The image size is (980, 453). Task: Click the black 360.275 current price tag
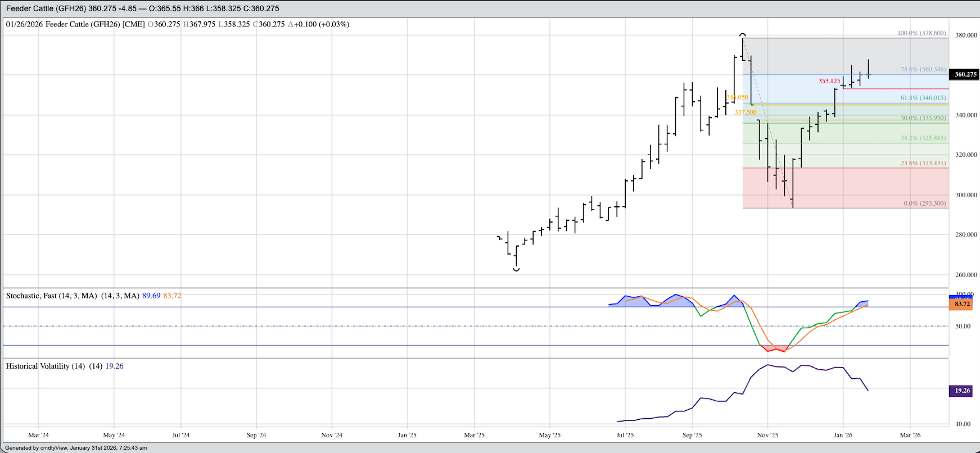tap(965, 75)
